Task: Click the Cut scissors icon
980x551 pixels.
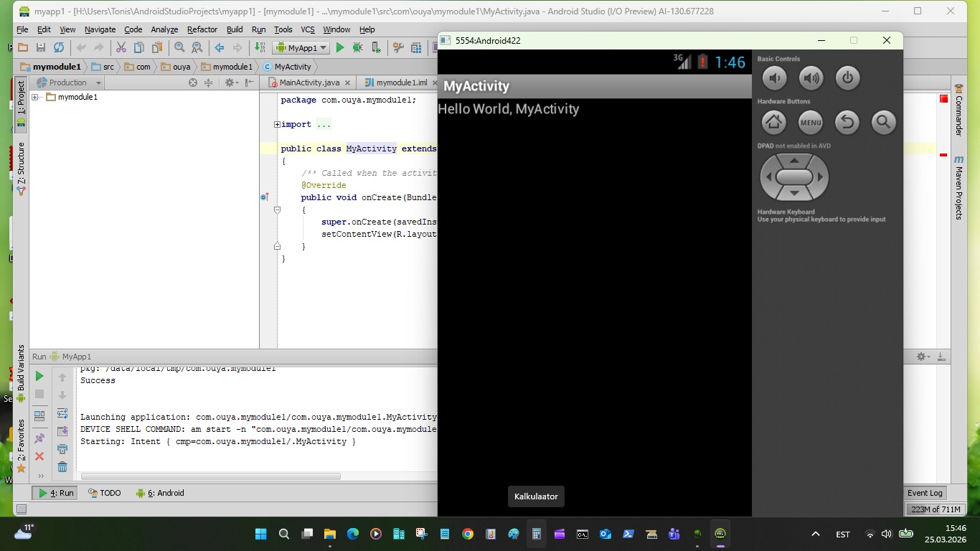Action: [121, 48]
